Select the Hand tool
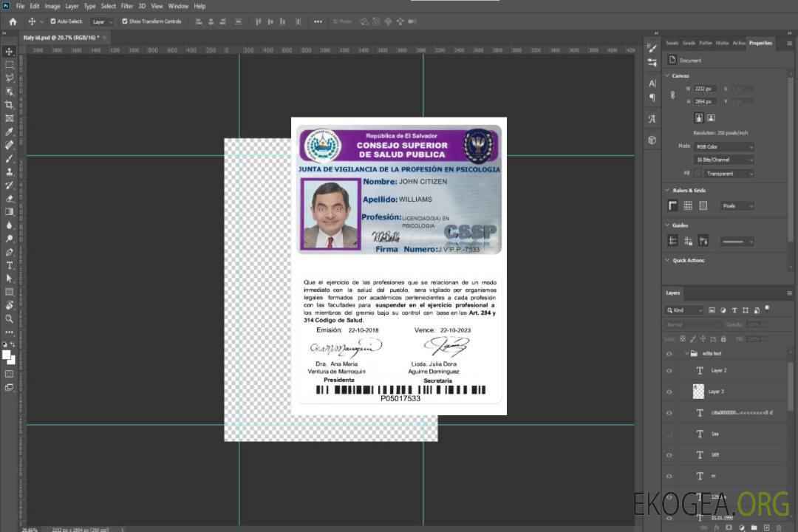This screenshot has height=532, width=798. click(x=9, y=305)
